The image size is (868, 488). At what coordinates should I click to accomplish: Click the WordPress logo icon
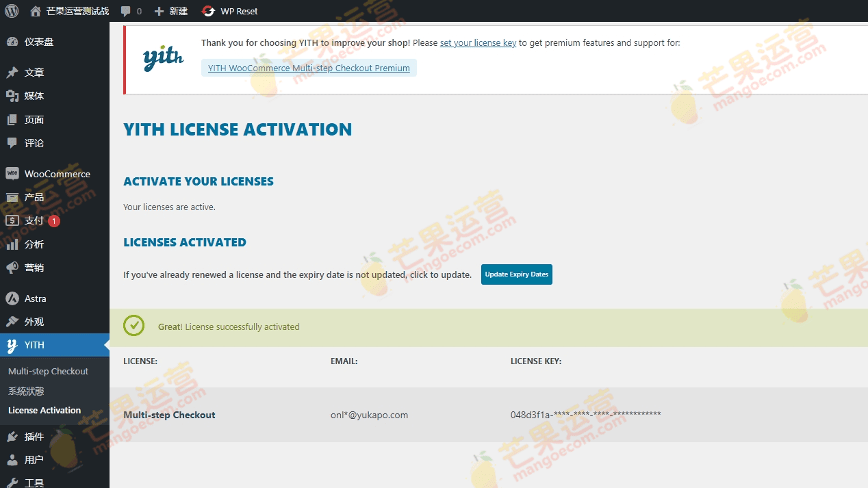(x=12, y=11)
